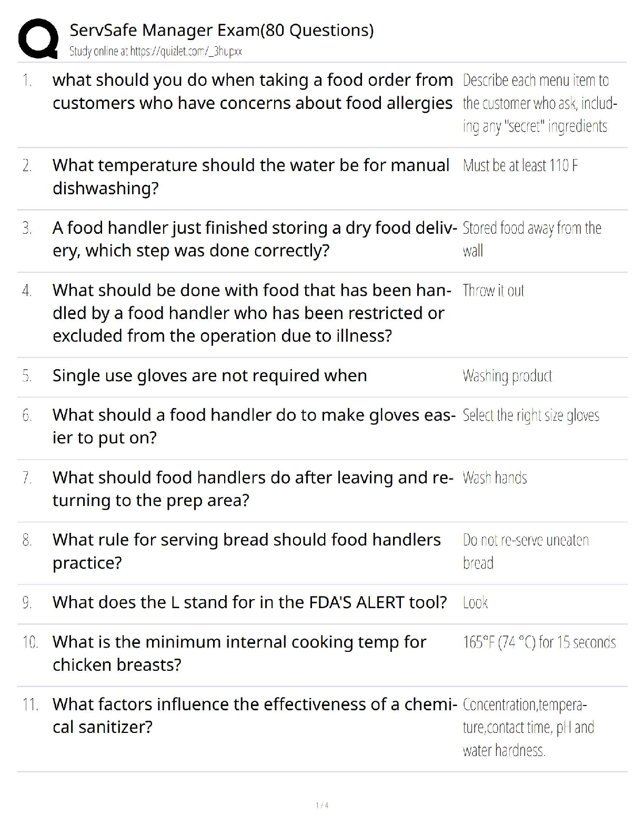Click the 'Washing product' answer
This screenshot has height=834, width=644.
[x=507, y=376]
